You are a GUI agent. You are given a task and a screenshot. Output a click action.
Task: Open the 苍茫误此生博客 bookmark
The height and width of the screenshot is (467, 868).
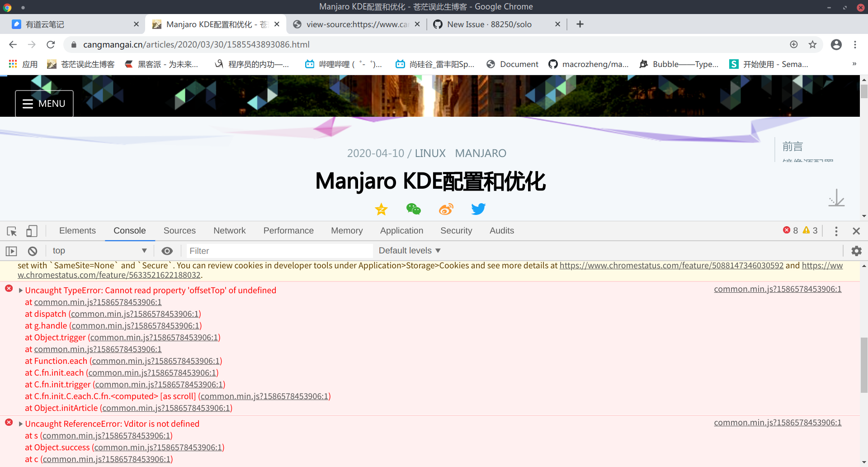(x=81, y=64)
